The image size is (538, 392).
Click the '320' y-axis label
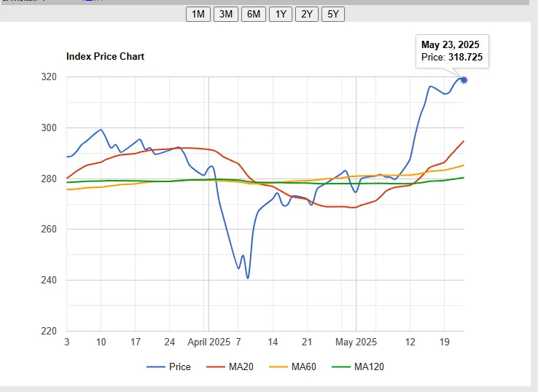pos(49,77)
